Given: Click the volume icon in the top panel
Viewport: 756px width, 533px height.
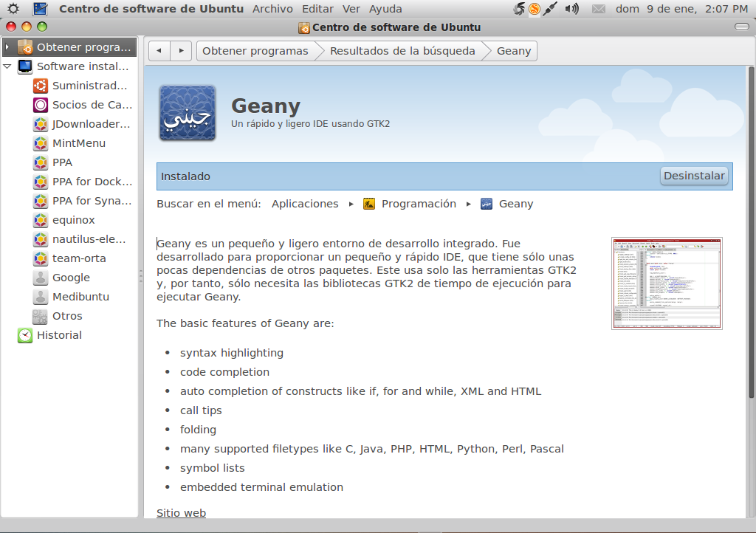Looking at the screenshot, I should (570, 9).
